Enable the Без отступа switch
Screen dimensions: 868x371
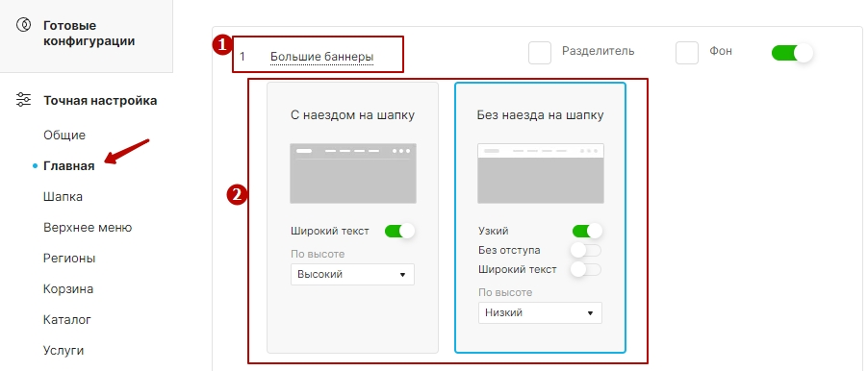[x=587, y=250]
